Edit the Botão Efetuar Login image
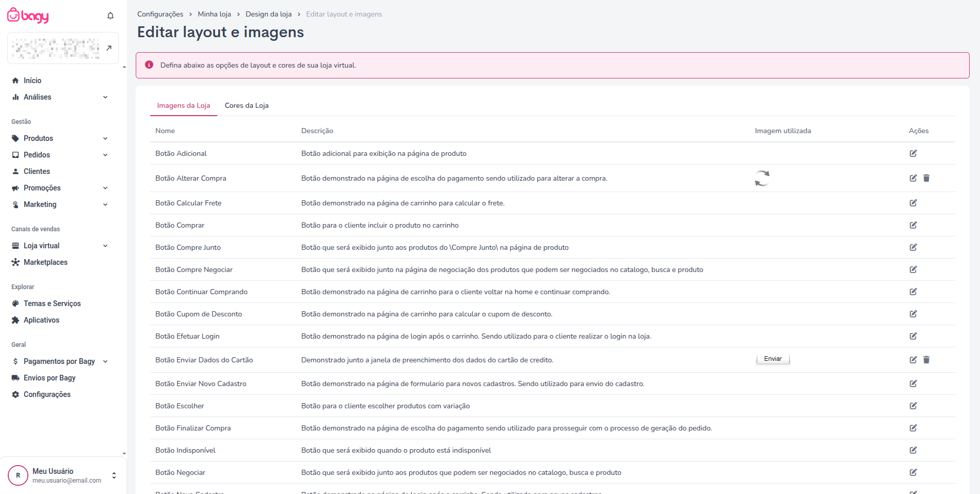Image resolution: width=980 pixels, height=494 pixels. [913, 336]
